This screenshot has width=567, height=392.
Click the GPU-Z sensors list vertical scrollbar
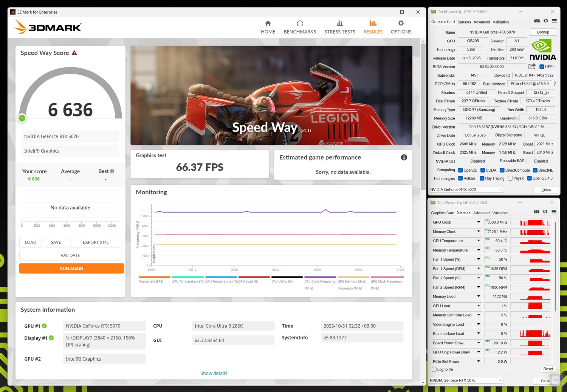tap(555, 265)
